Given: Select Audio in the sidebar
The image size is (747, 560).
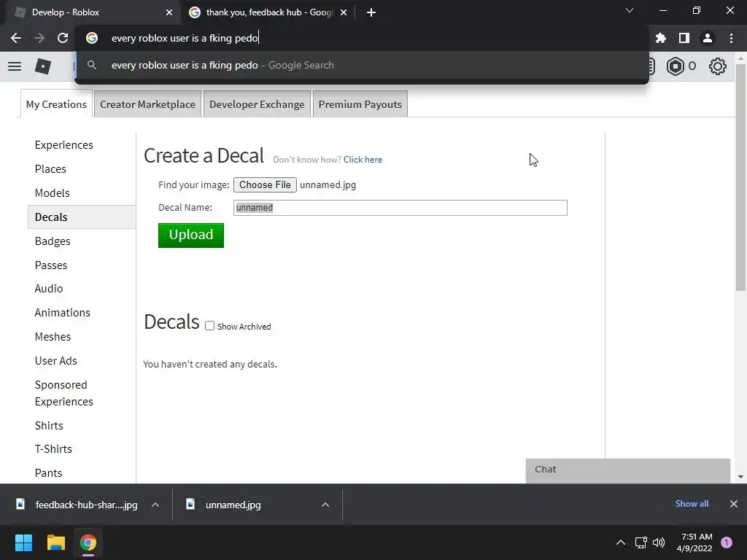Looking at the screenshot, I should click(49, 289).
